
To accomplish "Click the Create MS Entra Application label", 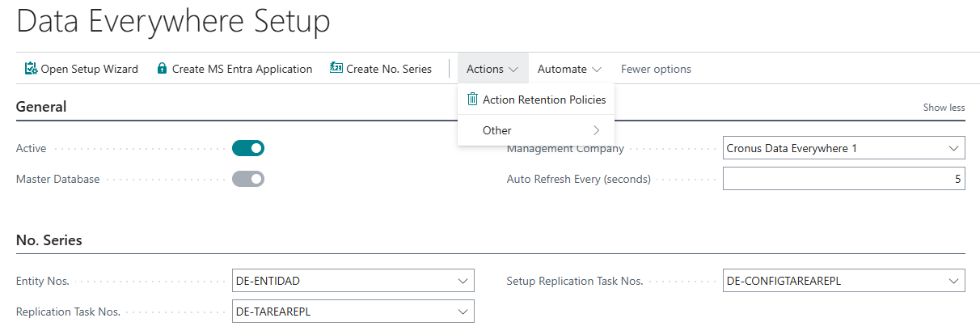I will [242, 69].
